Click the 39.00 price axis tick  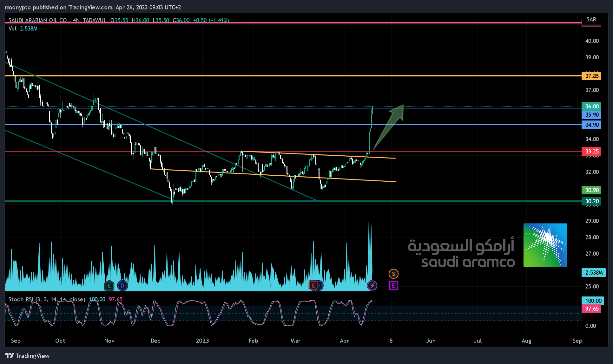click(x=592, y=57)
